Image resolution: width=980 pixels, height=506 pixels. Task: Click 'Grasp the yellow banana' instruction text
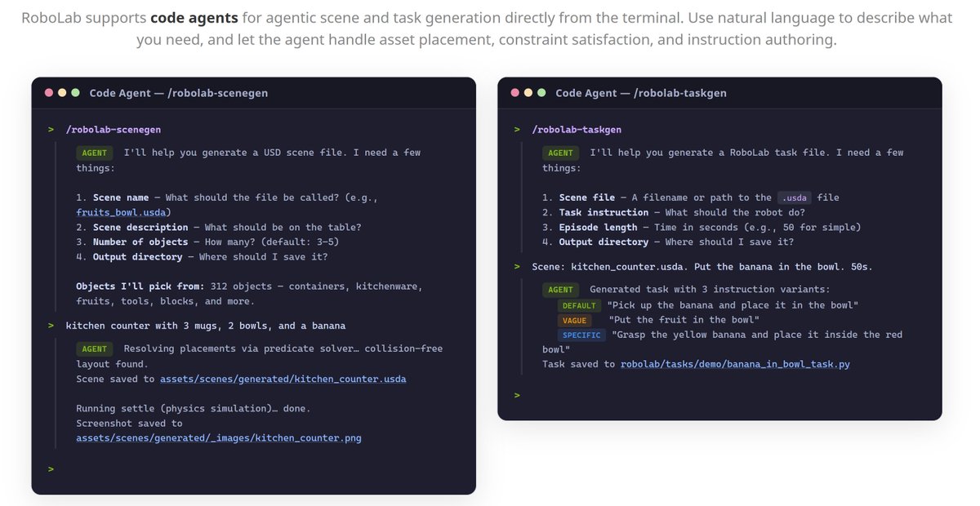722,342
